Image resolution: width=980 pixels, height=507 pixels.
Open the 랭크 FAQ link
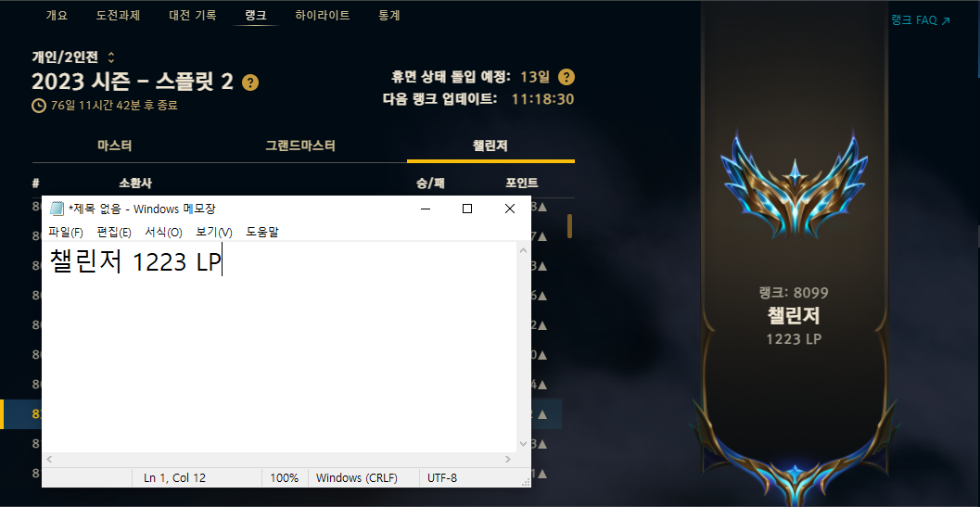(x=914, y=20)
